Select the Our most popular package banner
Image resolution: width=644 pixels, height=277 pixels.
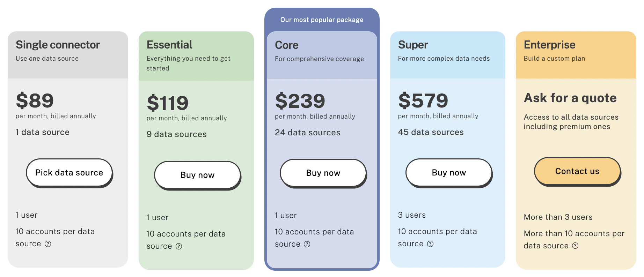(x=321, y=20)
